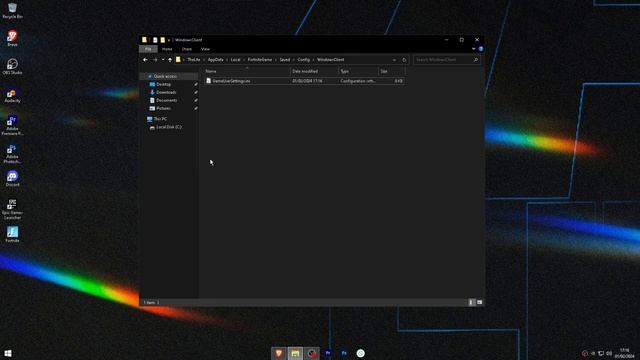Select Epic Games Launcher desktop shortcut

coord(12,209)
